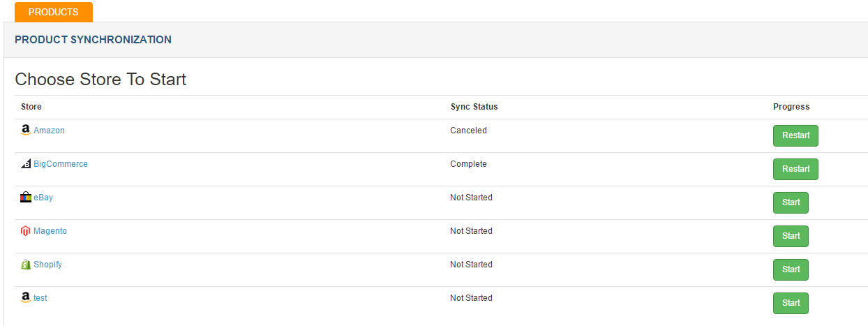Open the Magento store link
The width and height of the screenshot is (868, 326).
50,231
